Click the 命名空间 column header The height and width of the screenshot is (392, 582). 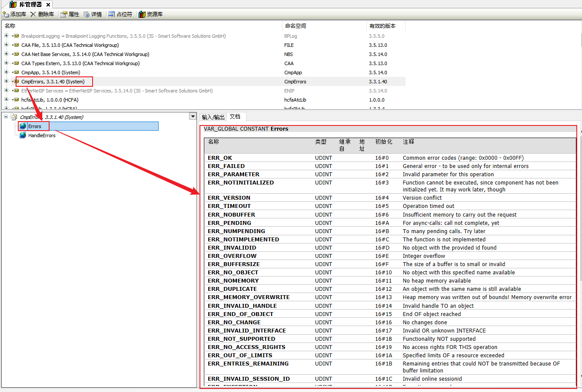coord(296,26)
